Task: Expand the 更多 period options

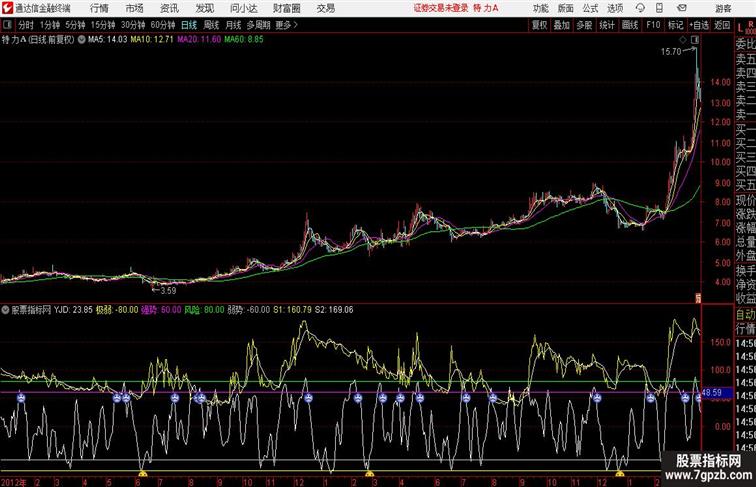Action: [286, 25]
